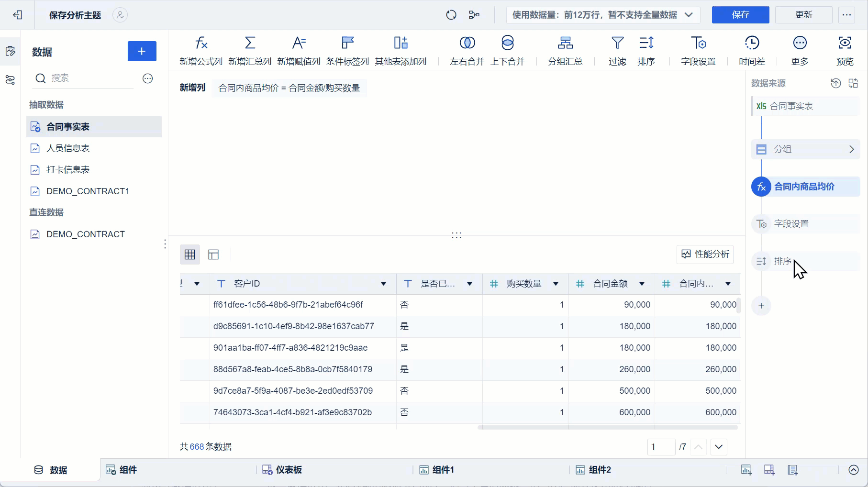The image size is (868, 487).
Task: Switch to the 组件2 bottom tab
Action: pyautogui.click(x=593, y=470)
